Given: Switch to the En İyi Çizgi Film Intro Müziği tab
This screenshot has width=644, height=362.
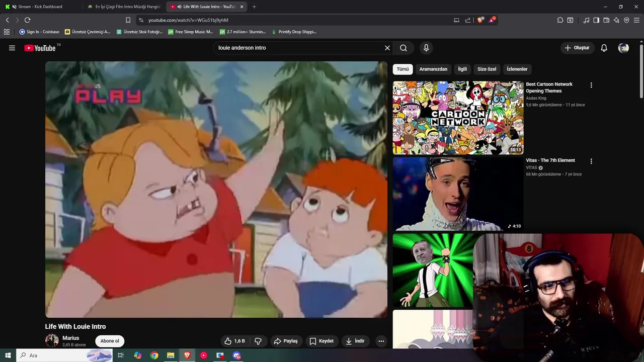Looking at the screenshot, I should [x=125, y=7].
